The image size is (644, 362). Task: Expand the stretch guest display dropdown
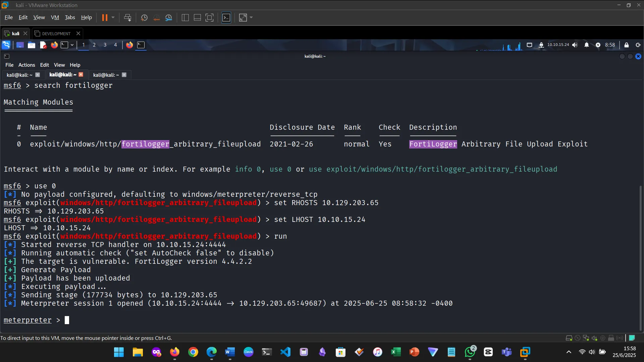click(x=251, y=17)
